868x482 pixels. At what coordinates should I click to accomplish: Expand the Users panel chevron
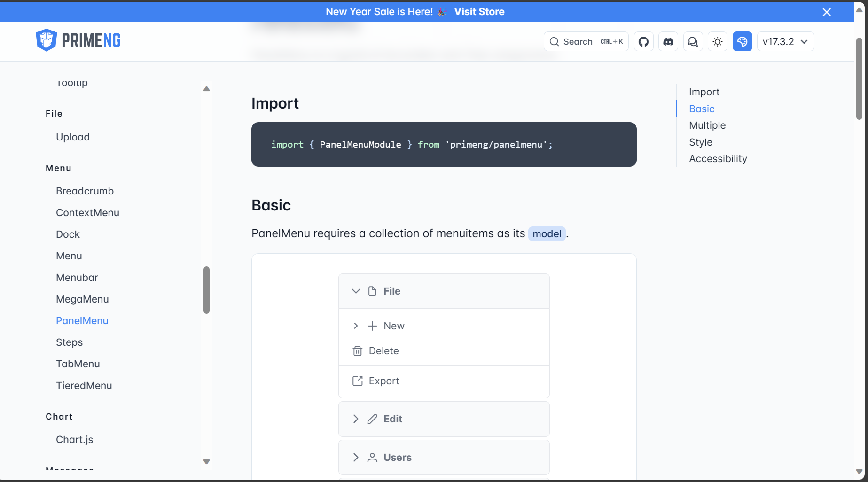click(x=356, y=458)
